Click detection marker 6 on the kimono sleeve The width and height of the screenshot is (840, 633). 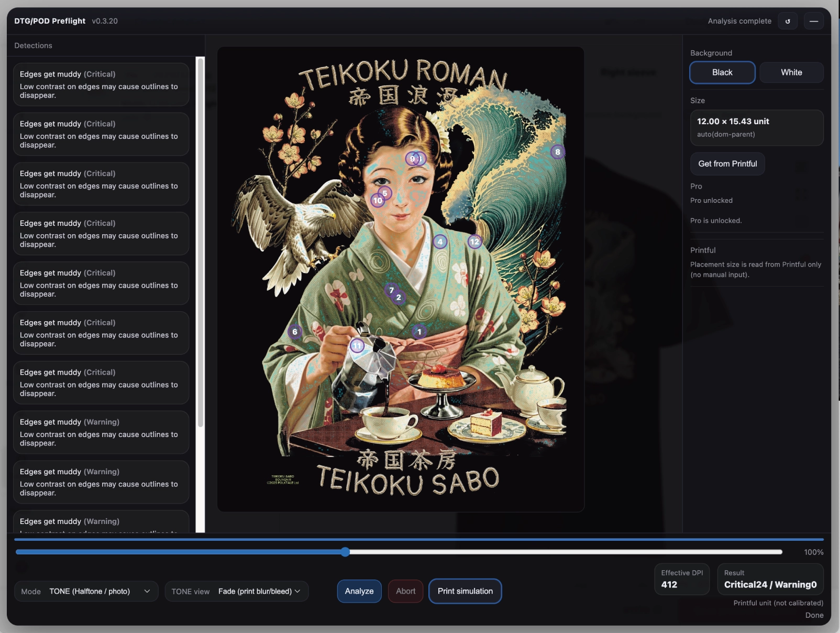tap(295, 332)
